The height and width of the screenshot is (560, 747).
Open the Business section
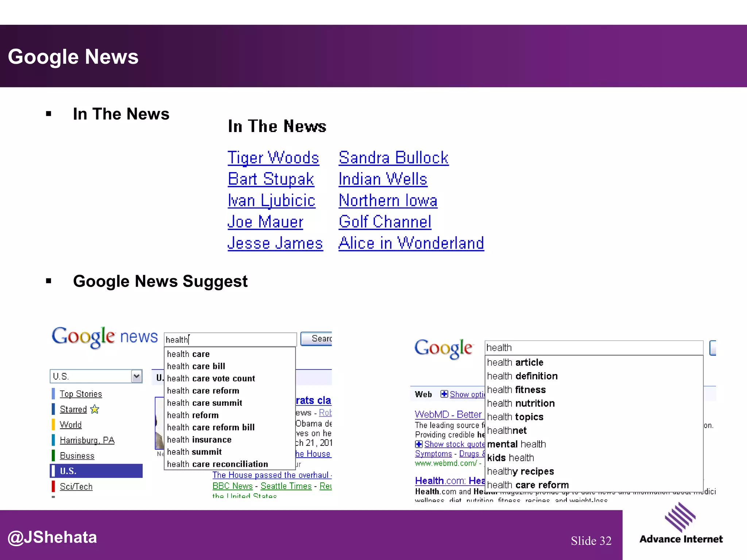click(x=77, y=456)
